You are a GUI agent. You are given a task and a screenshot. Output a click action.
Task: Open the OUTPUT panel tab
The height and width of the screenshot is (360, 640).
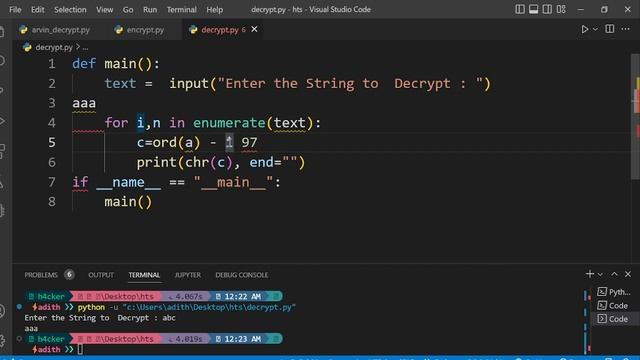pyautogui.click(x=101, y=275)
